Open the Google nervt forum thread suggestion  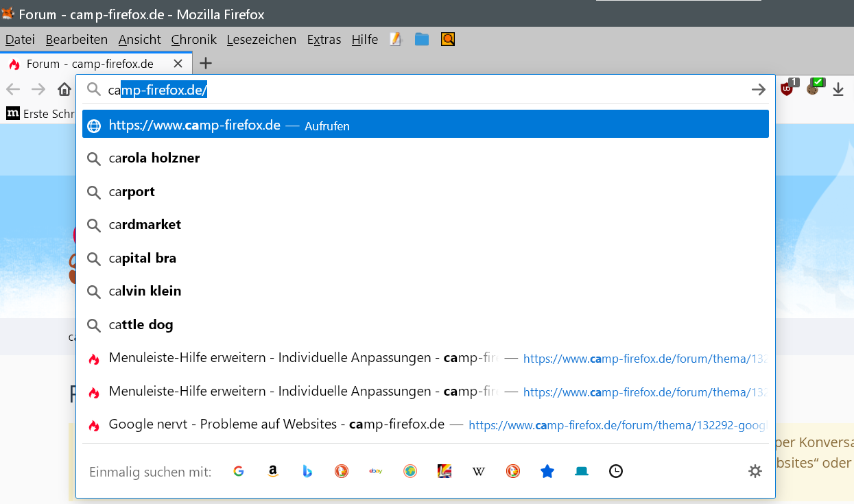click(x=276, y=424)
